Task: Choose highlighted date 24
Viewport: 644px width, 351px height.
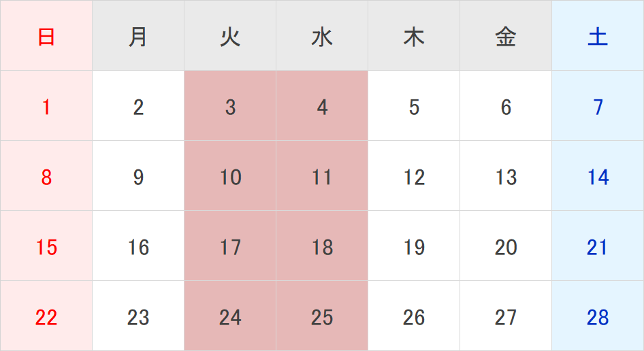Action: coord(230,317)
